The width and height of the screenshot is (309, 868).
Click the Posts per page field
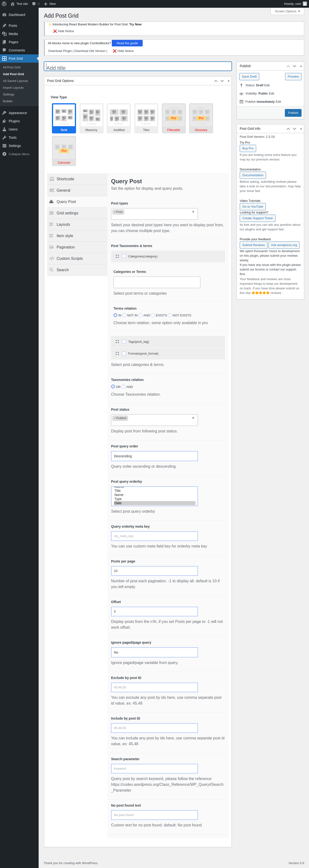[154, 571]
